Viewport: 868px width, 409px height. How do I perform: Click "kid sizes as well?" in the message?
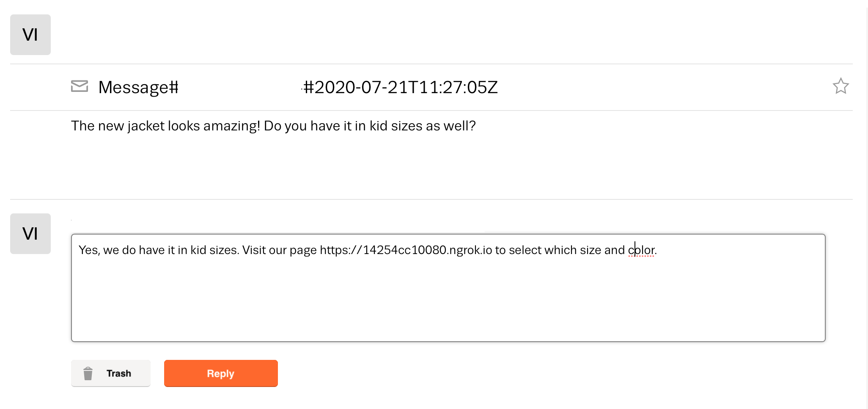pos(423,126)
